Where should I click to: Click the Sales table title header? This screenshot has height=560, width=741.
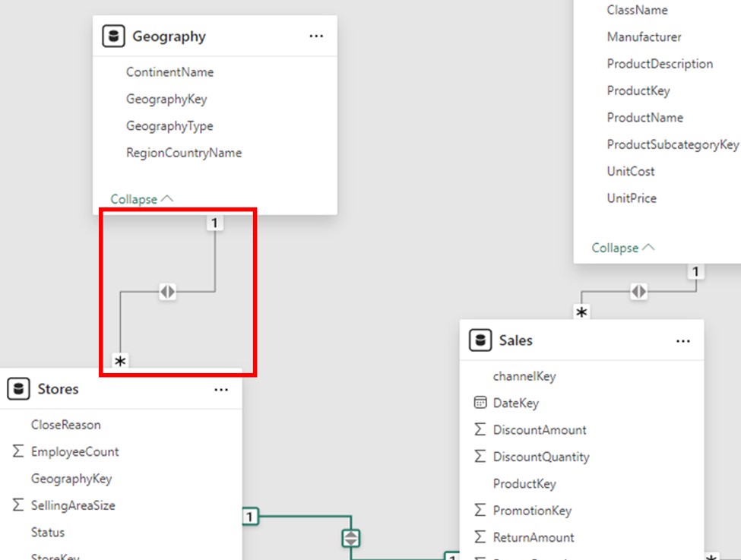[x=515, y=340]
